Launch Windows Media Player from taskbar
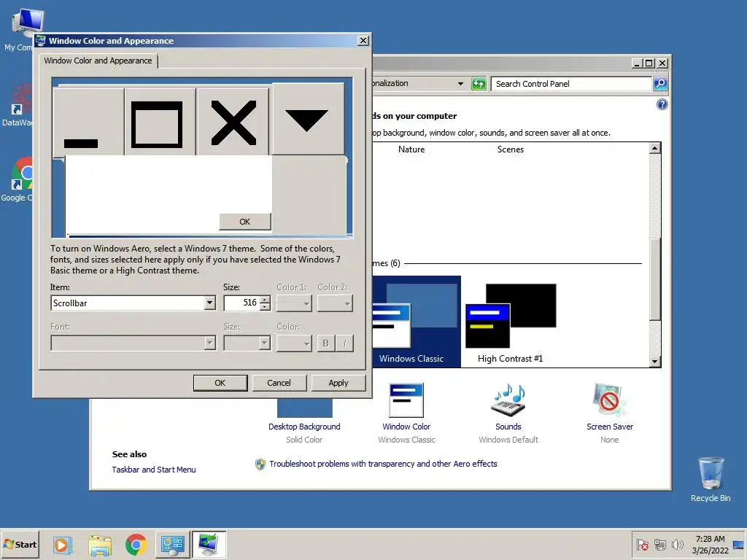The image size is (747, 560). coord(62,545)
